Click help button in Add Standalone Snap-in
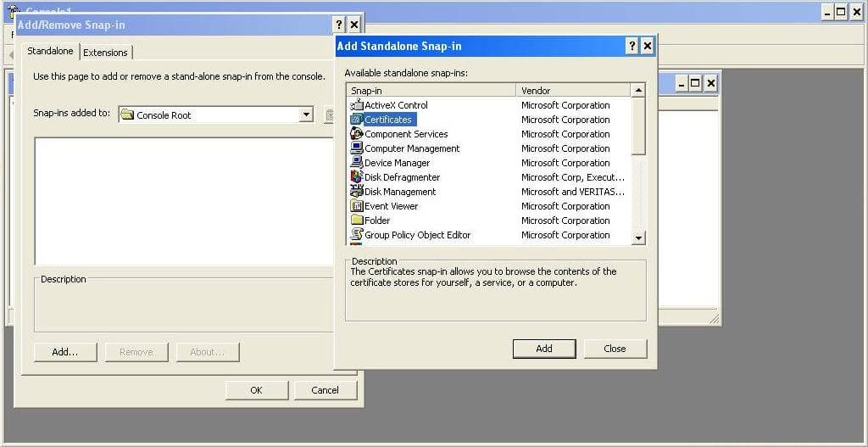 (632, 46)
